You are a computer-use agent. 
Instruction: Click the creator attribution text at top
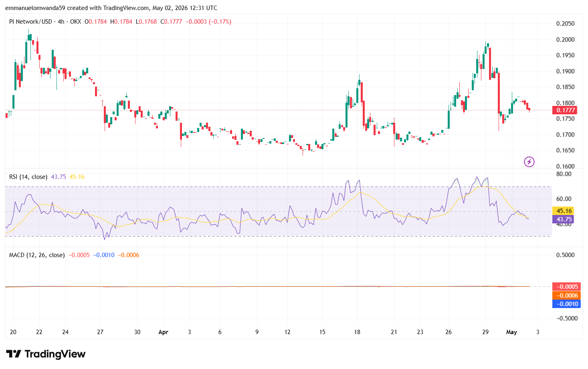111,8
